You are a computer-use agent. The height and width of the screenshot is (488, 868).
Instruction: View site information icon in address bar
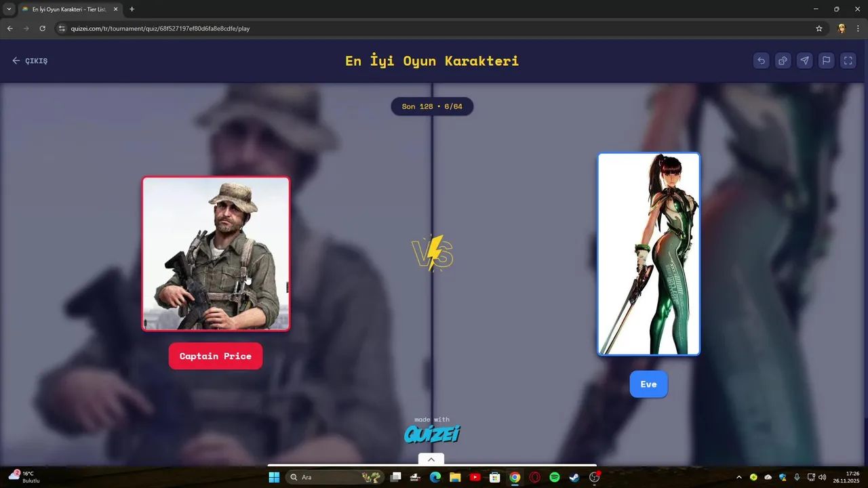coord(62,28)
